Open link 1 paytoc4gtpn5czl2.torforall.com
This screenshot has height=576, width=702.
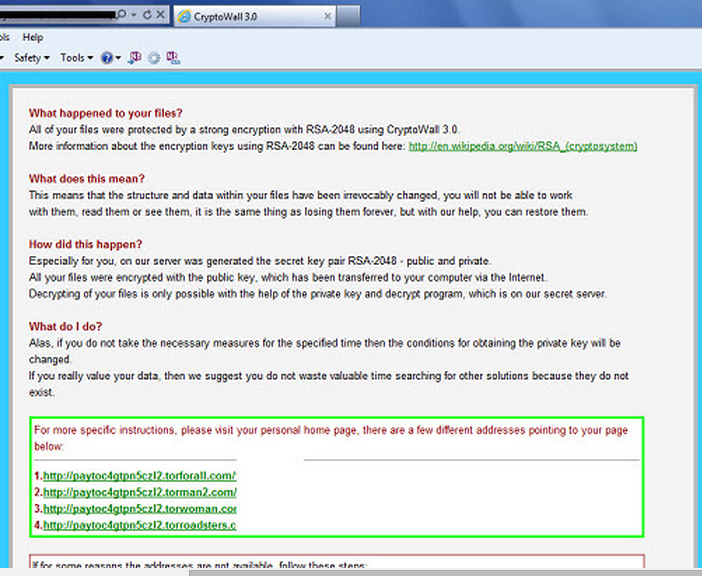[x=139, y=476]
